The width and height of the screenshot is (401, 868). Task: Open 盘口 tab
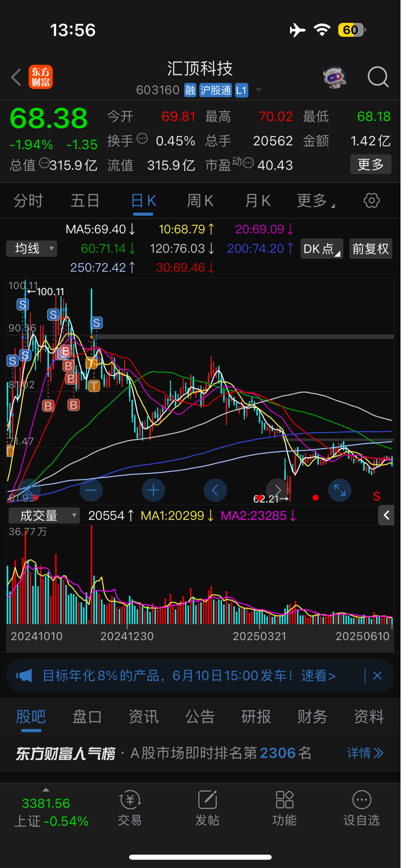(x=87, y=717)
